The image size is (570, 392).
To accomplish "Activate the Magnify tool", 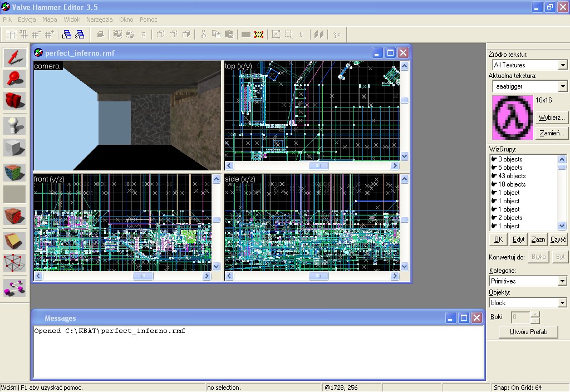I will 14,79.
